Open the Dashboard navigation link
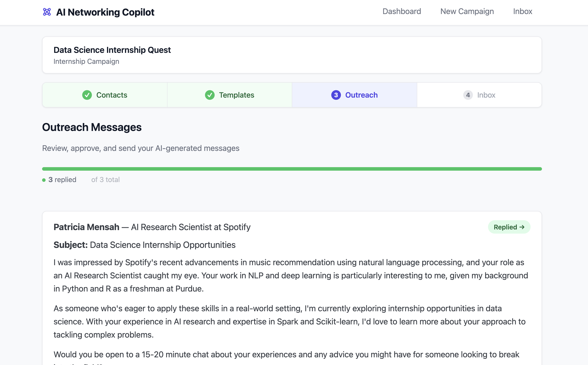 [401, 11]
